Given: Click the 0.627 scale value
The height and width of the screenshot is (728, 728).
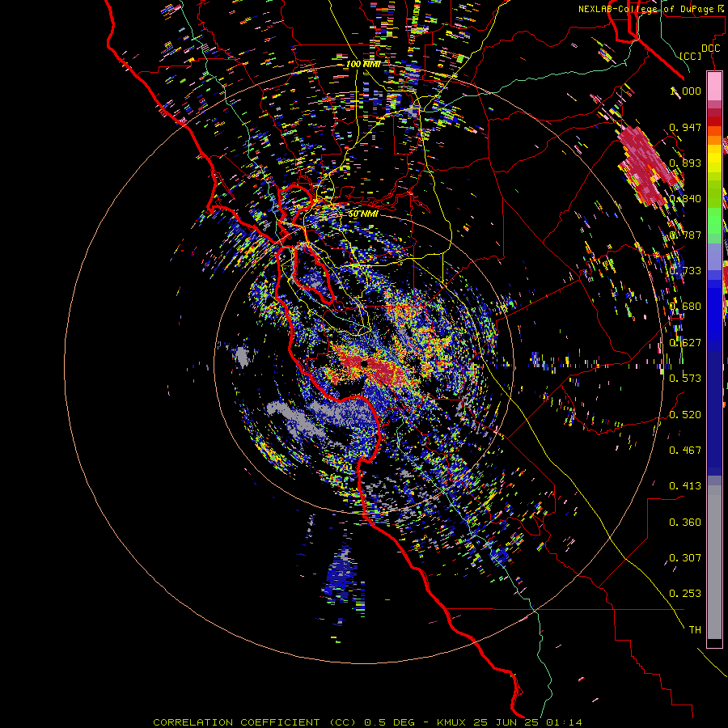Looking at the screenshot, I should (685, 343).
